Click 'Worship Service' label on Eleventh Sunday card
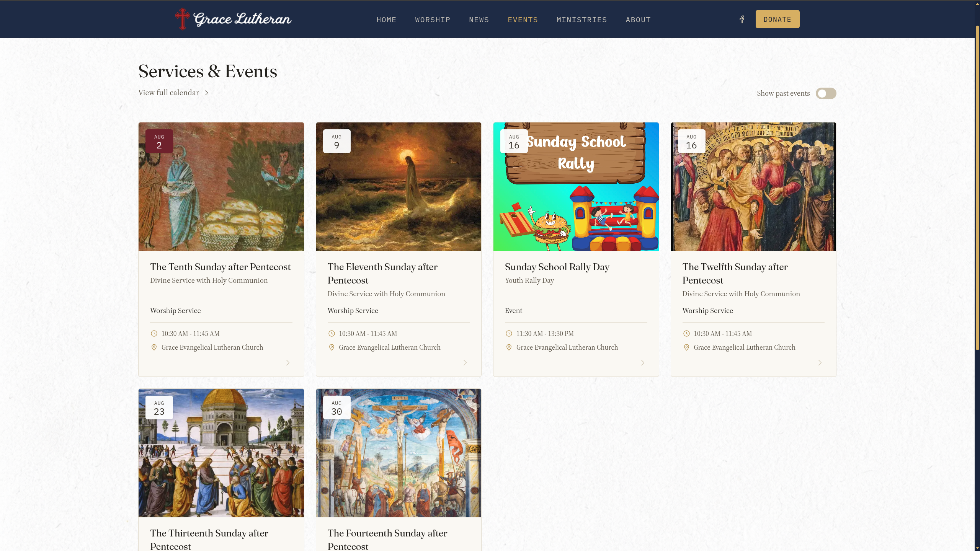Image resolution: width=980 pixels, height=551 pixels. 353,311
